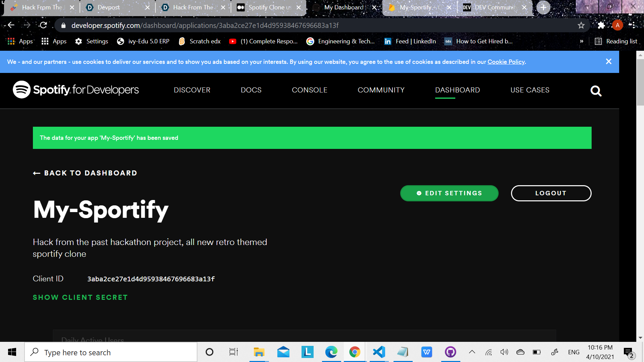Open the Spotify for Developers logo home
This screenshot has height=362, width=644.
(76, 90)
